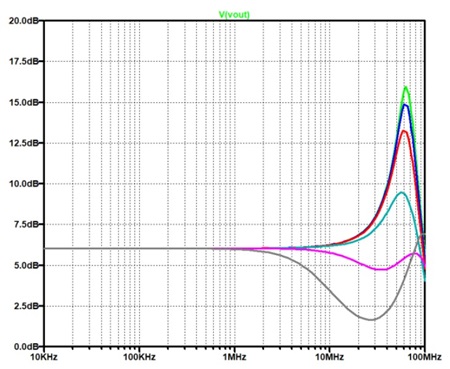Click the 10KHz frequency label
The height and width of the screenshot is (369, 450).
coord(44,357)
